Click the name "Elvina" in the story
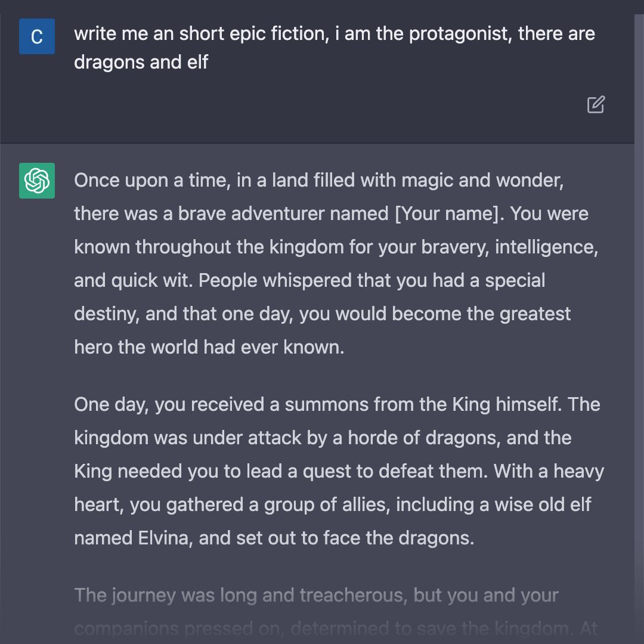The image size is (644, 644). (x=163, y=538)
